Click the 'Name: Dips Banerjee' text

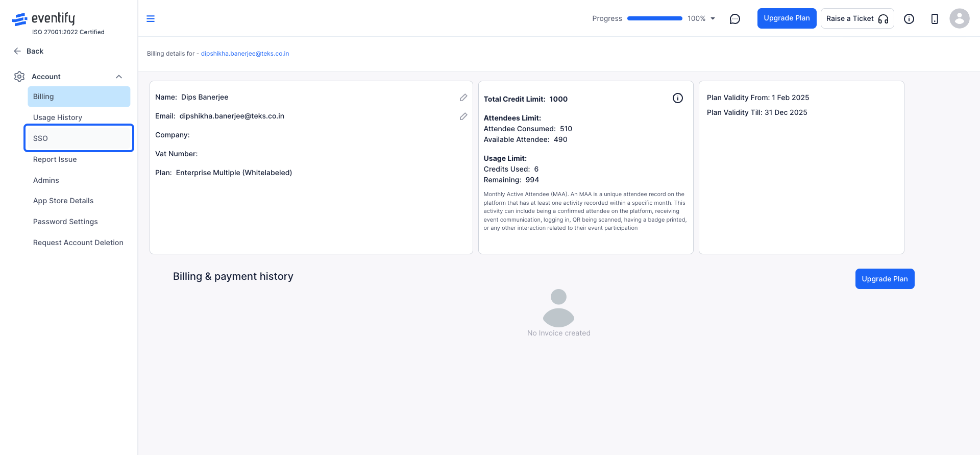click(191, 97)
